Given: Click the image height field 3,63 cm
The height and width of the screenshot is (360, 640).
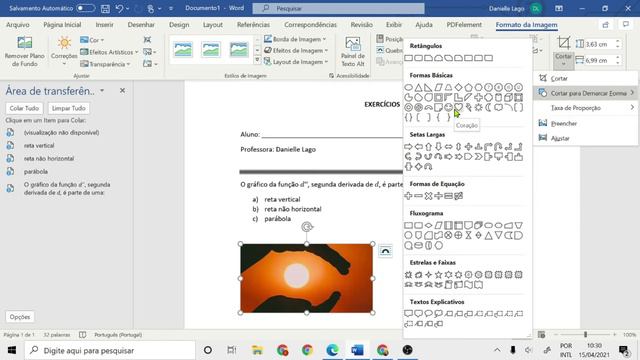Looking at the screenshot, I should pyautogui.click(x=599, y=44).
